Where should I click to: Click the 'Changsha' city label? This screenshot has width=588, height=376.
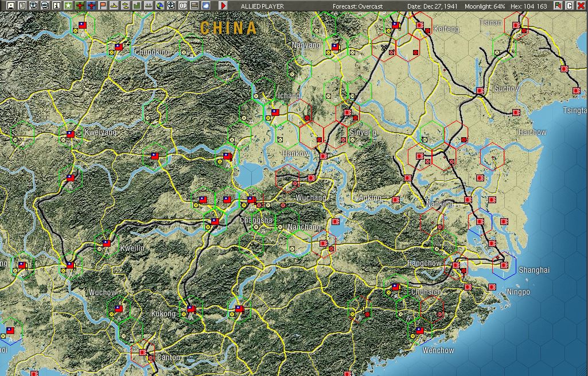[256, 220]
